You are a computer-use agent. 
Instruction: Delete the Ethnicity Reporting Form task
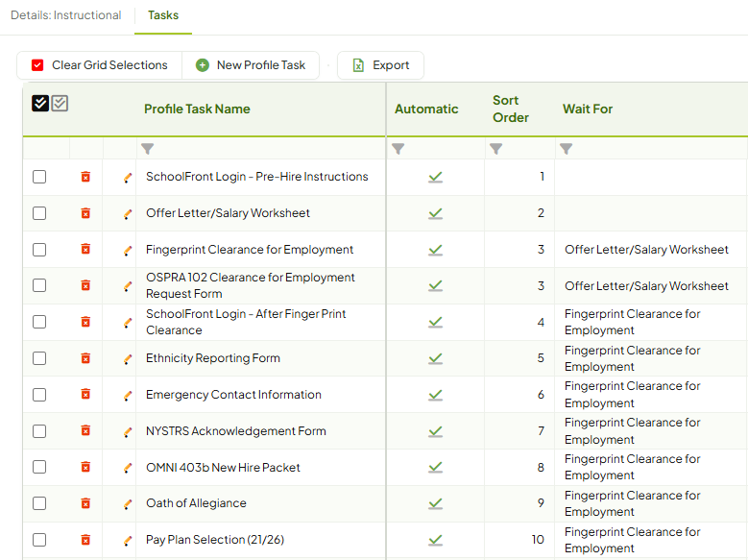tap(85, 358)
